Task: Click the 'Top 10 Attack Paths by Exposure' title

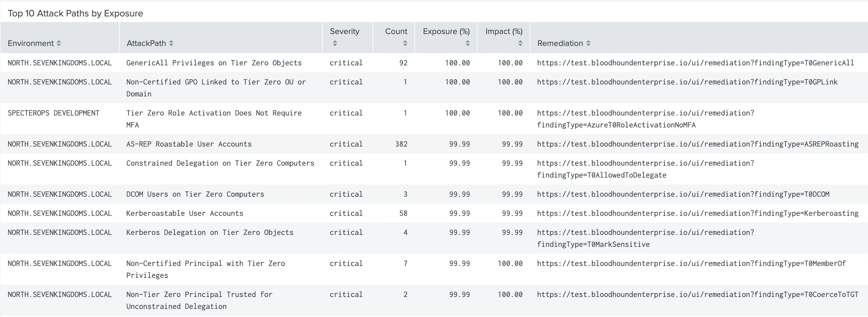Action: (x=75, y=13)
